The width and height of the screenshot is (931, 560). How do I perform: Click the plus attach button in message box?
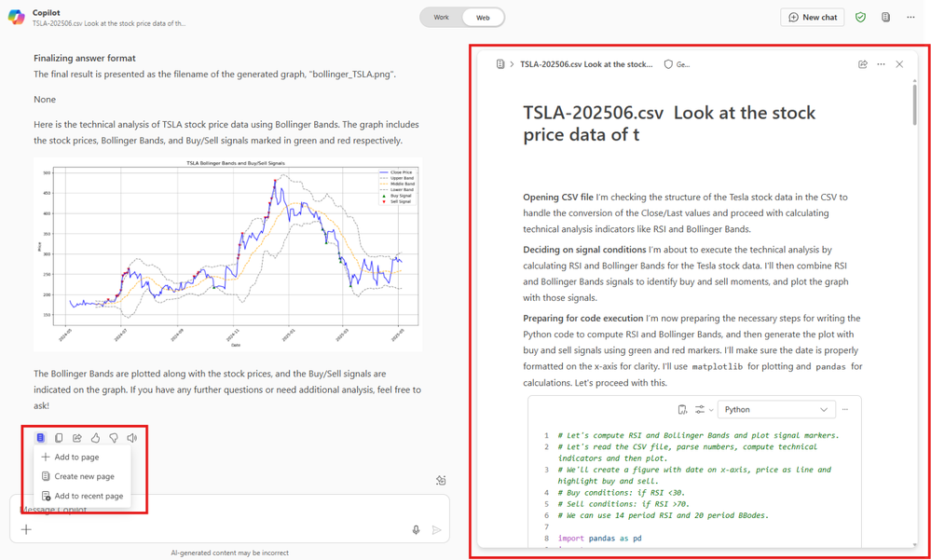26,529
